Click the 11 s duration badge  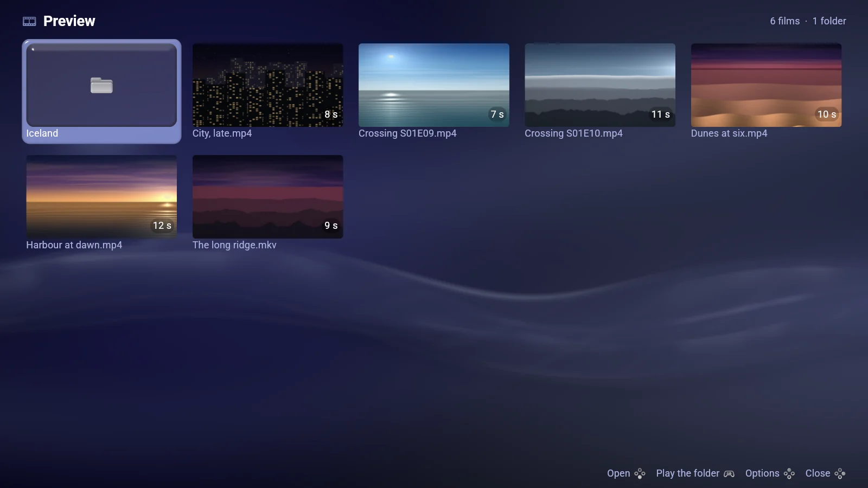click(660, 114)
